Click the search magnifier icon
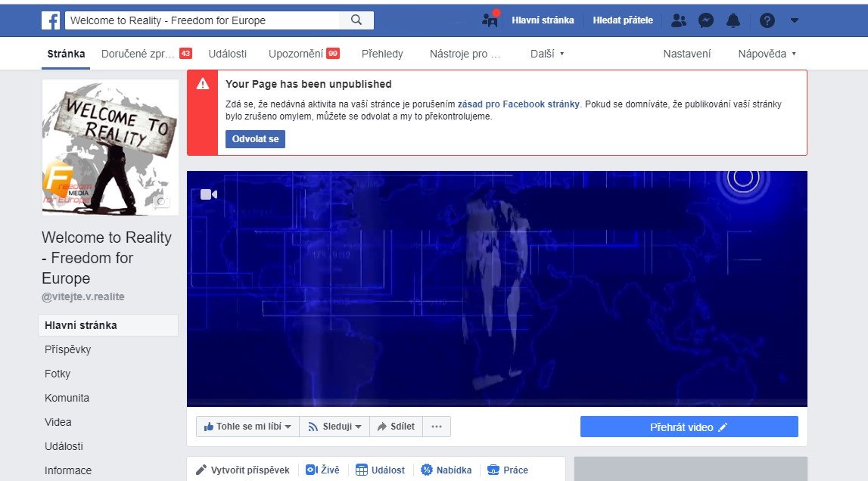 click(356, 20)
